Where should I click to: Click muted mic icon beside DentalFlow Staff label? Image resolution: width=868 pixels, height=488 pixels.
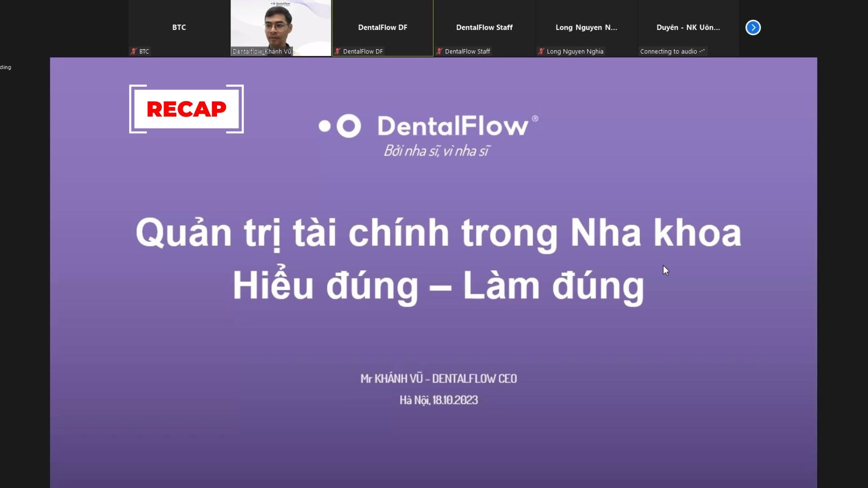coord(439,52)
